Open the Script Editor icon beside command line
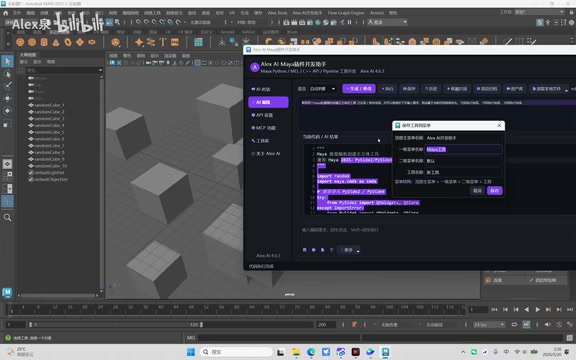 click(569, 338)
